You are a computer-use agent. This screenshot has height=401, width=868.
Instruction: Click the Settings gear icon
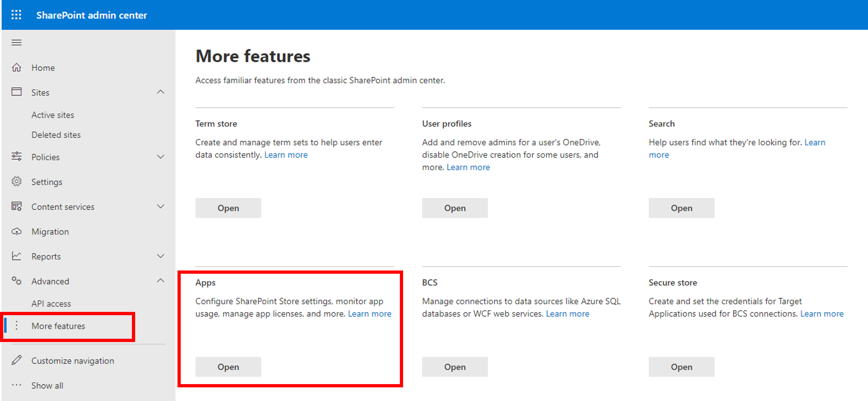(16, 181)
